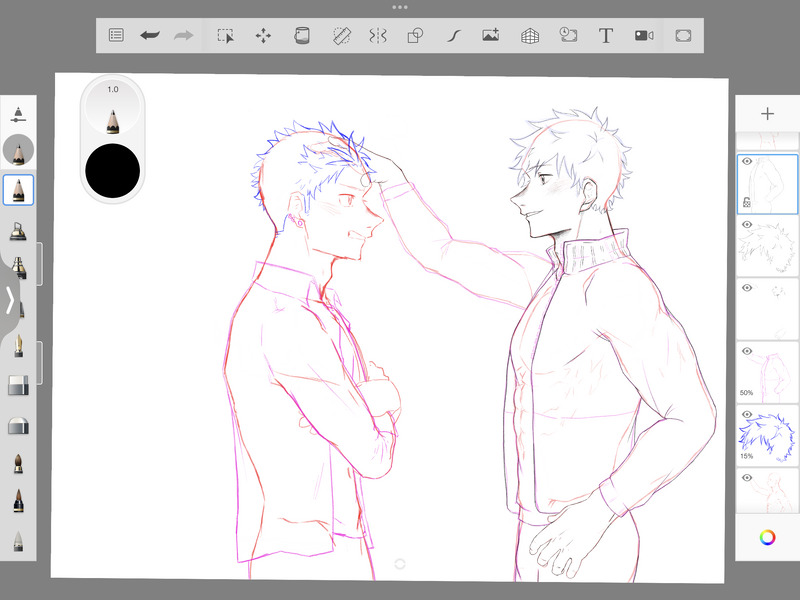Select the soft eraser

click(x=18, y=426)
